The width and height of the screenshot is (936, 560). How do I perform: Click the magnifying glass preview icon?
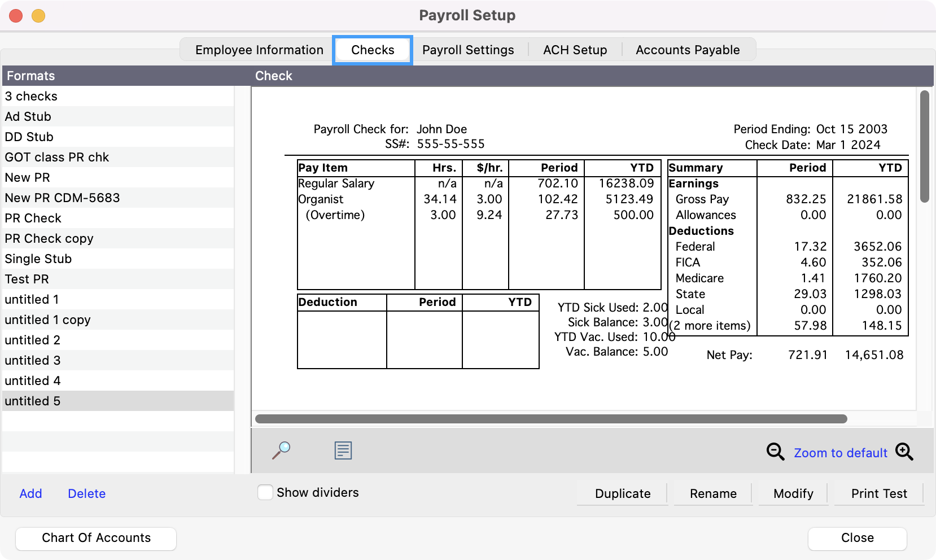pyautogui.click(x=281, y=450)
